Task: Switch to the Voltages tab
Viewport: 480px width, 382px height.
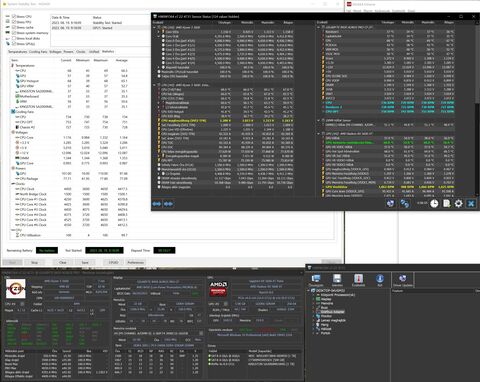Action: [56, 52]
